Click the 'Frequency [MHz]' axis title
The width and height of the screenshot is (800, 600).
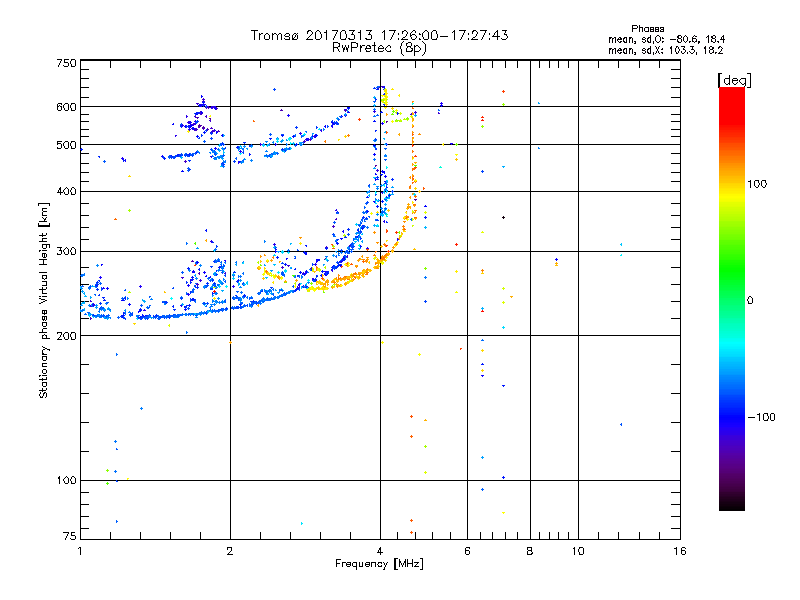379,564
